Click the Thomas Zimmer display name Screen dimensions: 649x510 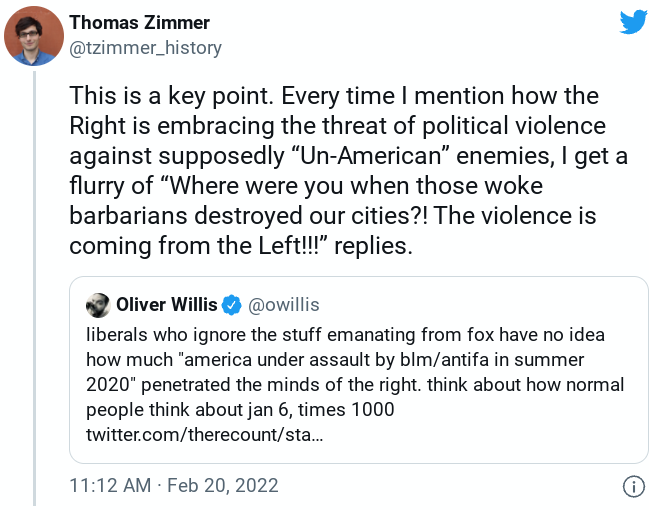[139, 23]
